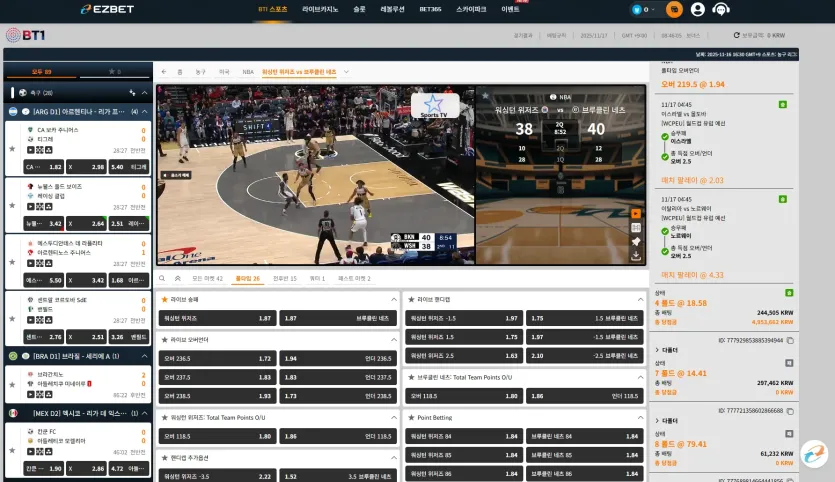
Task: Open the 슬롯 menu item
Action: click(x=359, y=9)
